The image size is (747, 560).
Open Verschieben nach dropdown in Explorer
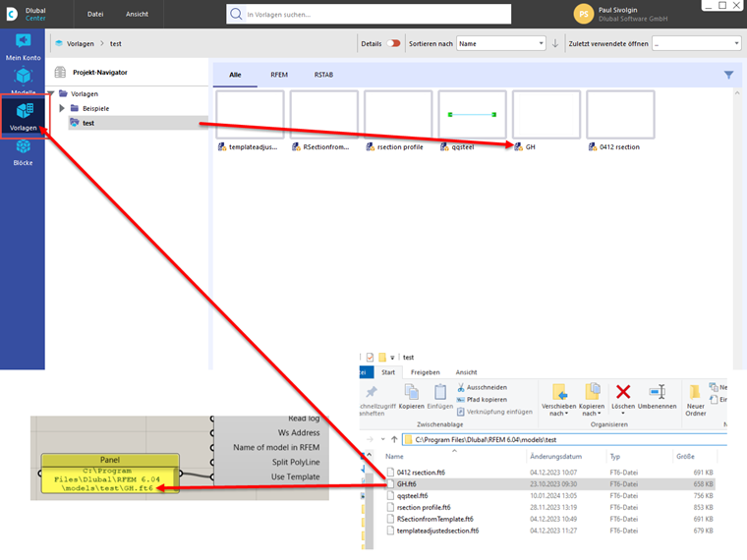559,400
